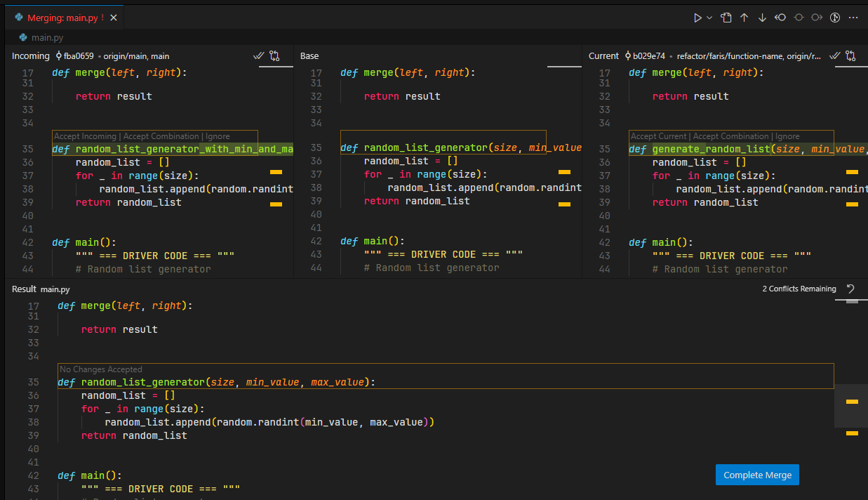The height and width of the screenshot is (500, 868).
Task: Open the More Actions ellipsis menu
Action: click(853, 18)
